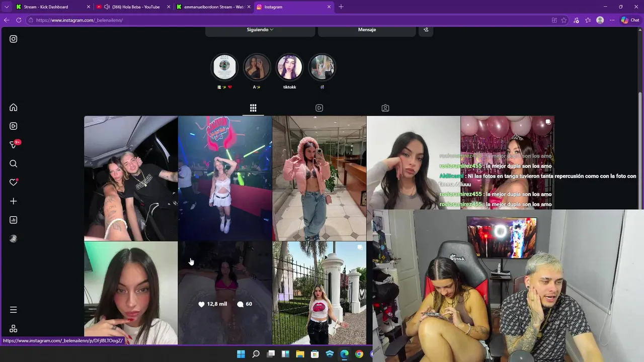Open Instagram search from the sidebar
The height and width of the screenshot is (362, 644).
[14, 163]
